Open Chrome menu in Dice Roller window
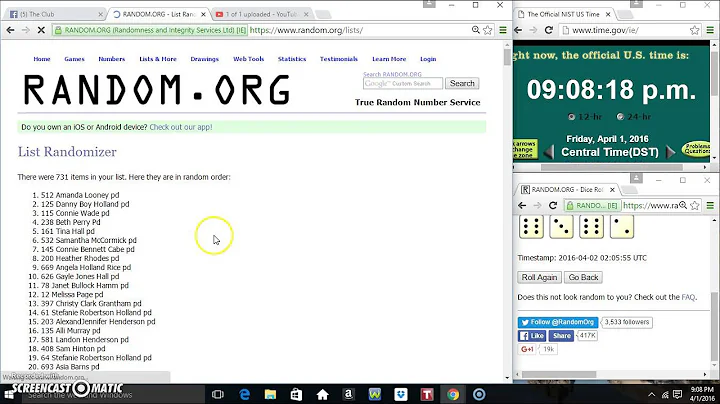Screen dimensions: 720x404 (x=710, y=205)
